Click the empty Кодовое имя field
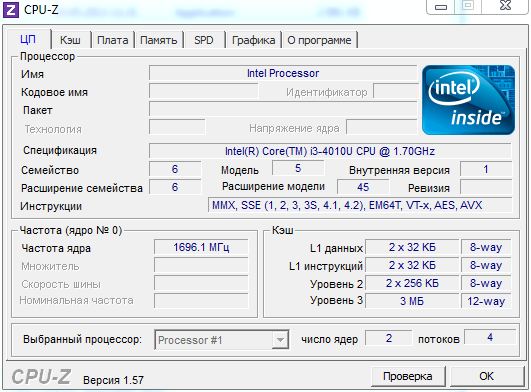 204,91
